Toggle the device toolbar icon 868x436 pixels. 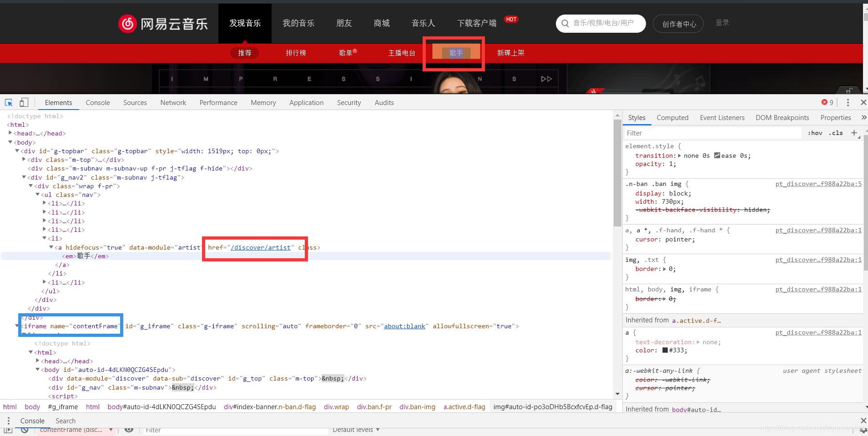[x=24, y=102]
